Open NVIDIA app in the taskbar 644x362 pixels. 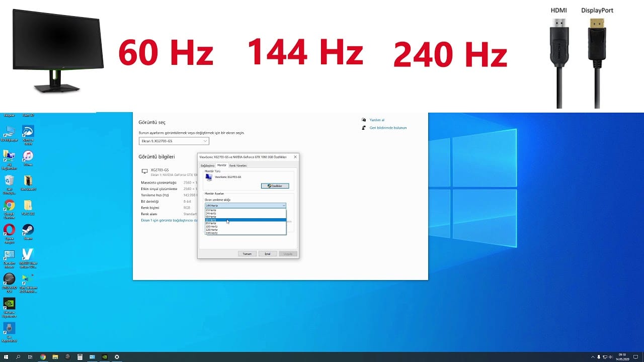(105, 357)
